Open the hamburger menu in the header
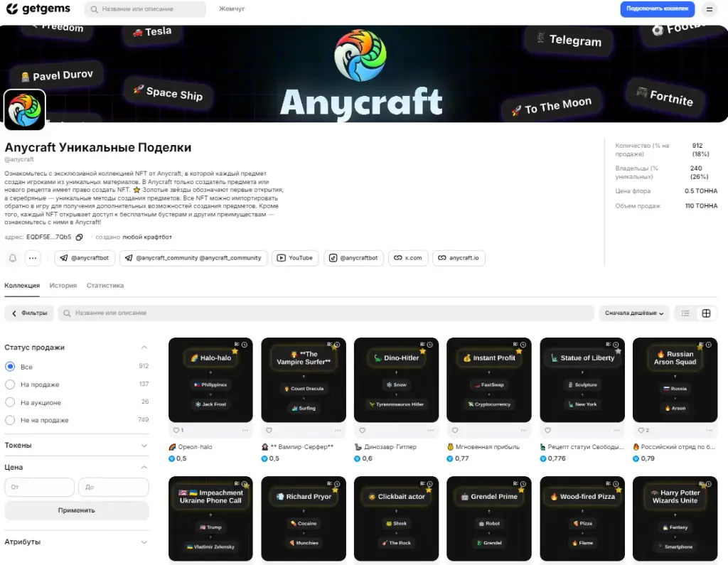This screenshot has width=728, height=565. click(709, 9)
